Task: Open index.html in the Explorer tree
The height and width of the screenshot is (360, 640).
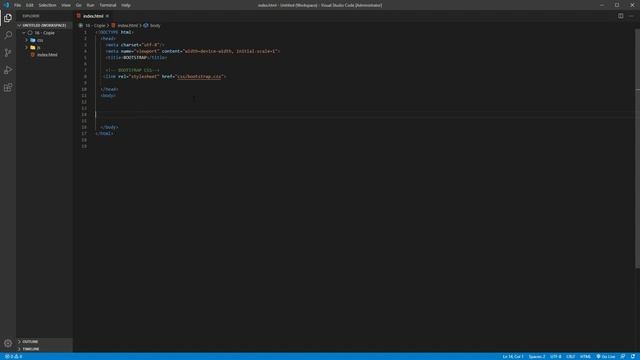Action: click(47, 55)
